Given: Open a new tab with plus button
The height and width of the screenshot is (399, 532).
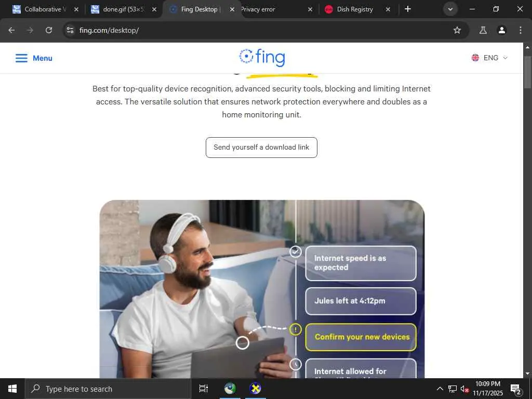Looking at the screenshot, I should coord(408,9).
